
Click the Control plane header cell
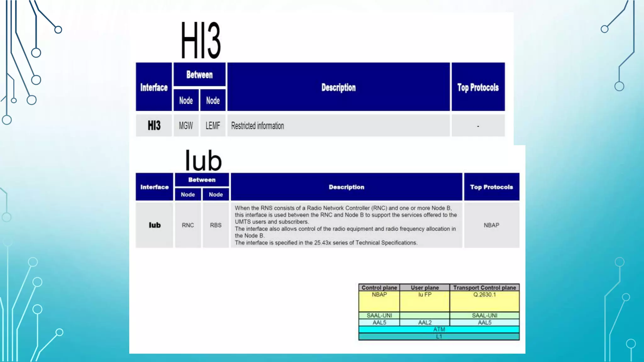point(379,288)
